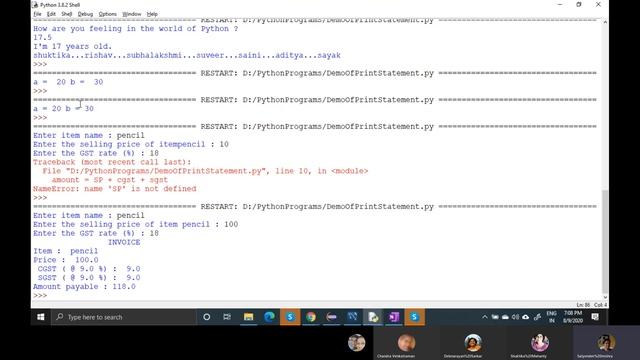Image resolution: width=640 pixels, height=360 pixels.
Task: Click the INVOICE heading text
Action: pyautogui.click(x=124, y=242)
